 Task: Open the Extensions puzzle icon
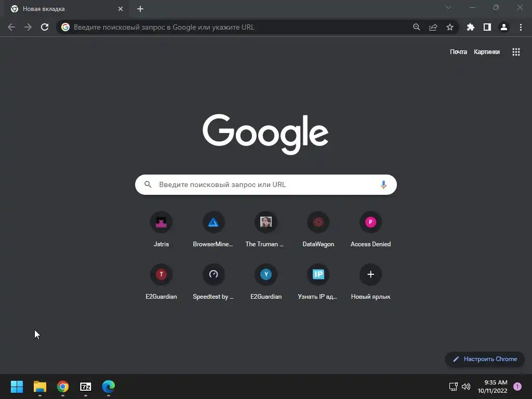click(471, 27)
